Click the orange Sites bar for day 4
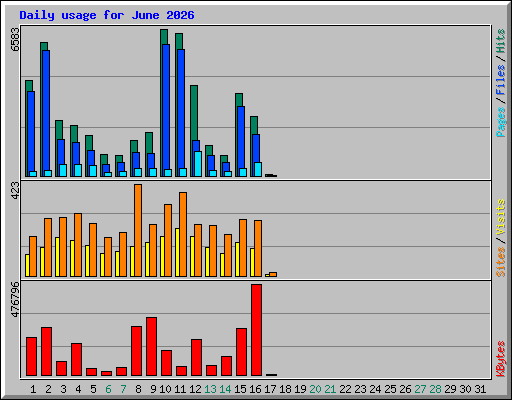The height and width of the screenshot is (400, 512). pos(78,245)
